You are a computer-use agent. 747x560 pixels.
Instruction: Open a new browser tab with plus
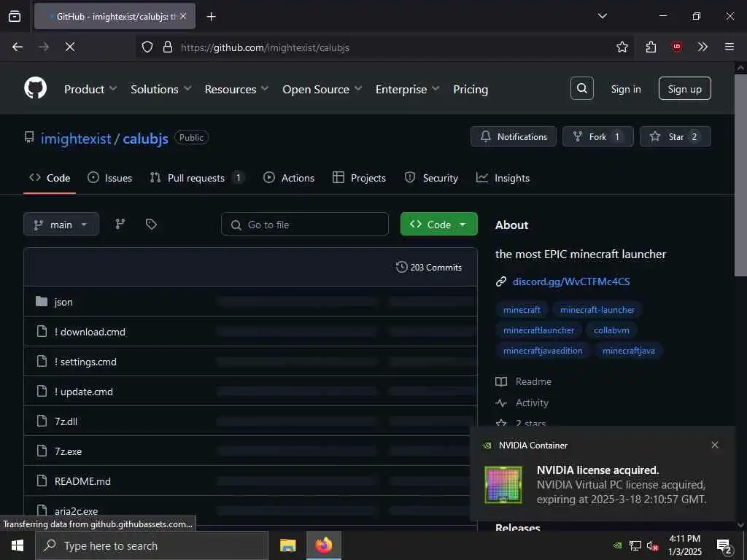211,17
